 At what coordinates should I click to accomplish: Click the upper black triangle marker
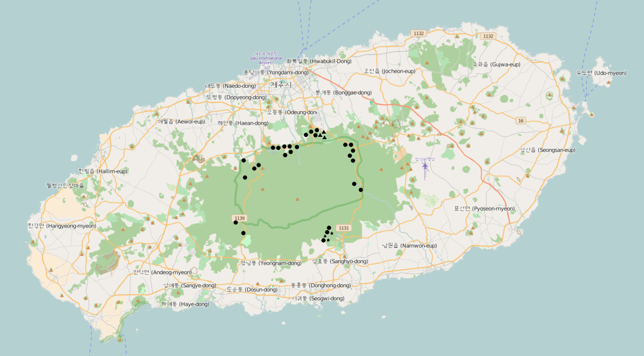[x=324, y=132]
